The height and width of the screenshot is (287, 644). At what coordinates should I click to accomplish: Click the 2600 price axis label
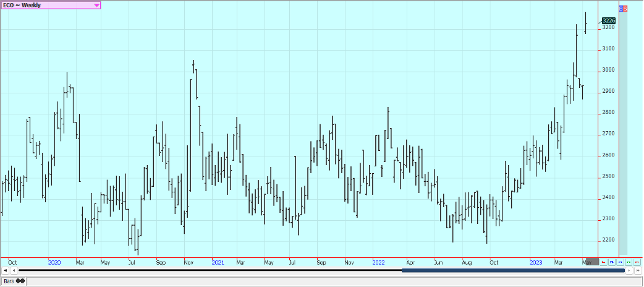(608, 155)
